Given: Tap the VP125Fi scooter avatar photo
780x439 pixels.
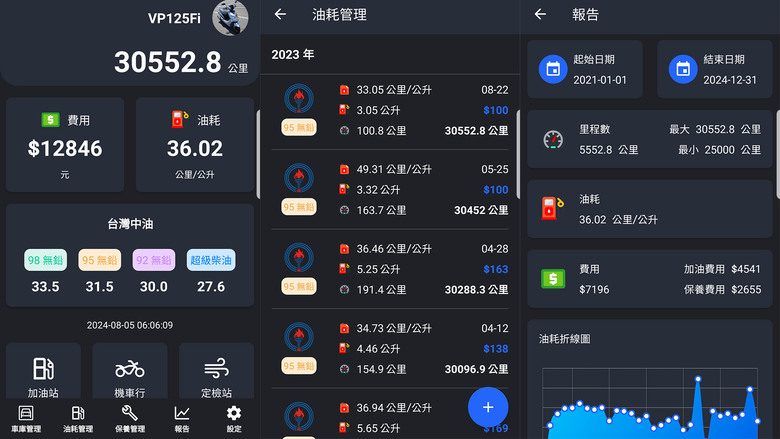Looking at the screenshot, I should pos(230,18).
